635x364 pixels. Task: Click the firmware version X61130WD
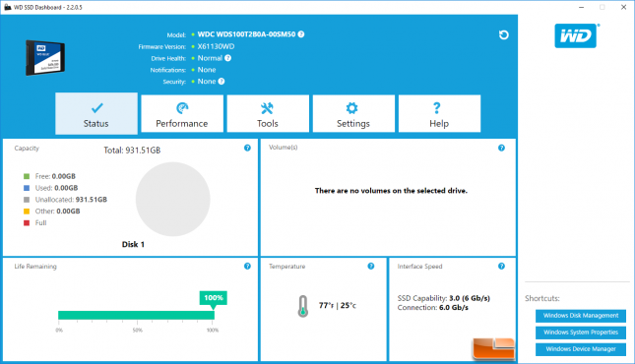click(x=216, y=46)
